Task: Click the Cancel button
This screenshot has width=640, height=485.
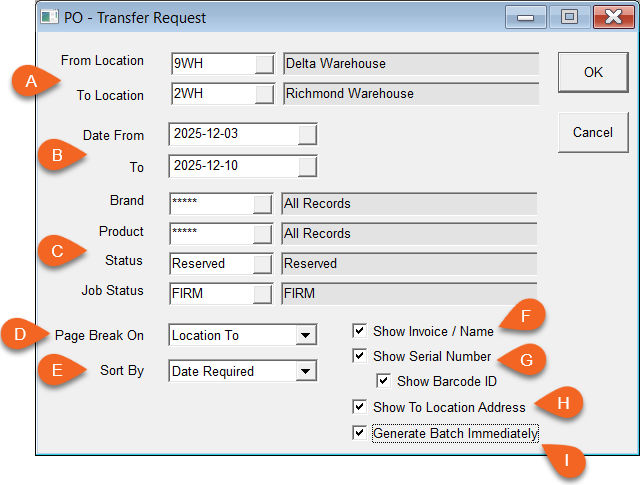Action: pyautogui.click(x=592, y=132)
